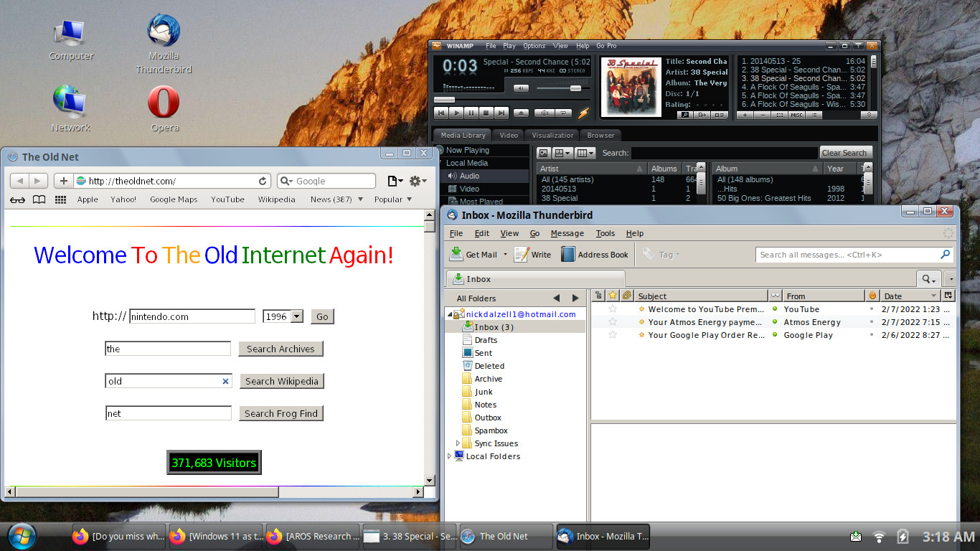Open the Google Maps bookmark link

coord(174,199)
